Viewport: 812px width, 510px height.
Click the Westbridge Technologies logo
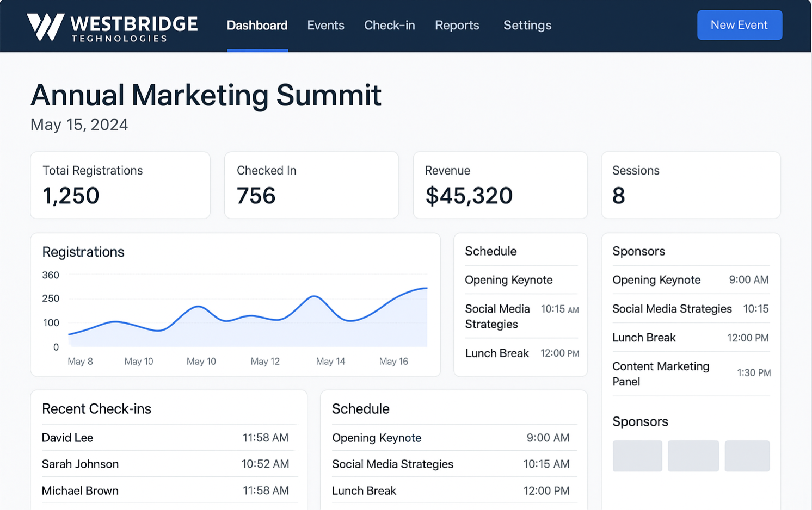coord(112,27)
